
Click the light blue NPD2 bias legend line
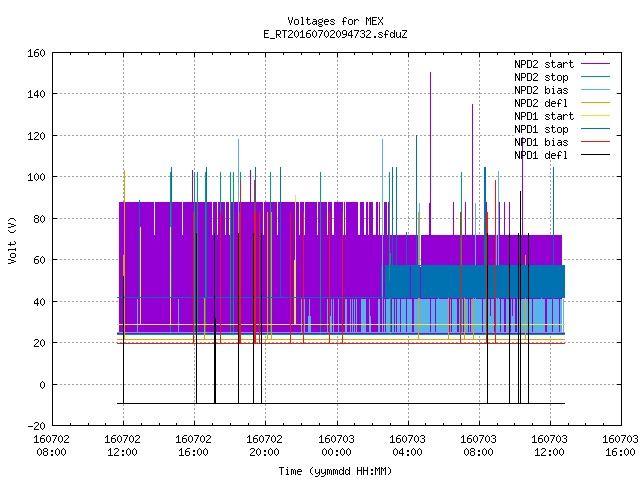595,90
